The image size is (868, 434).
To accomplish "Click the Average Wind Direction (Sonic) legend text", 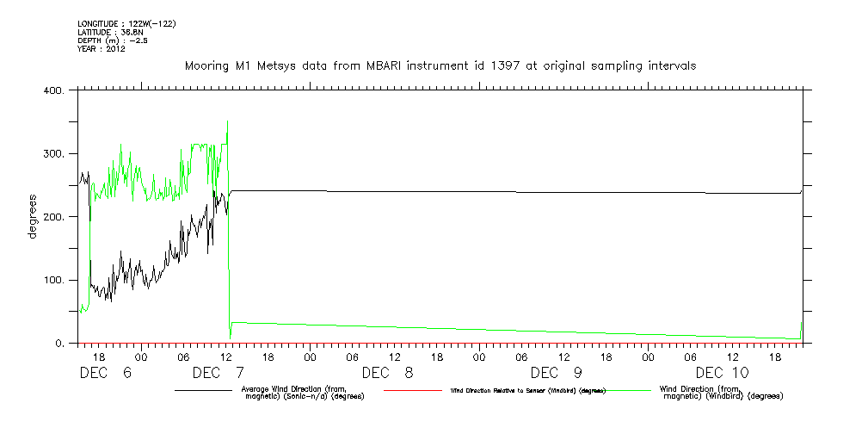I will coord(303,393).
